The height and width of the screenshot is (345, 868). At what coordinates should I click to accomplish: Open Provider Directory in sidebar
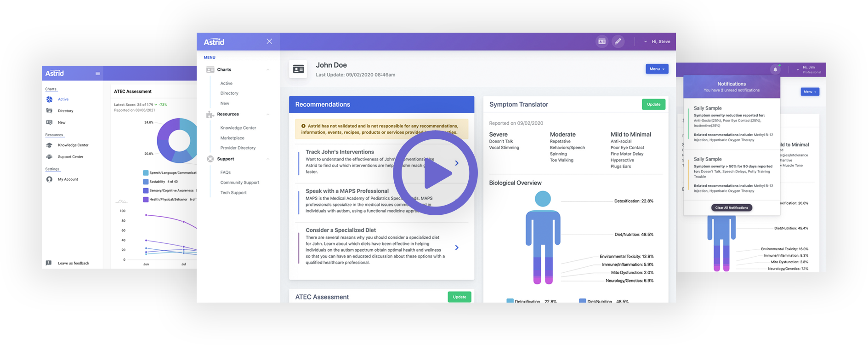(238, 148)
